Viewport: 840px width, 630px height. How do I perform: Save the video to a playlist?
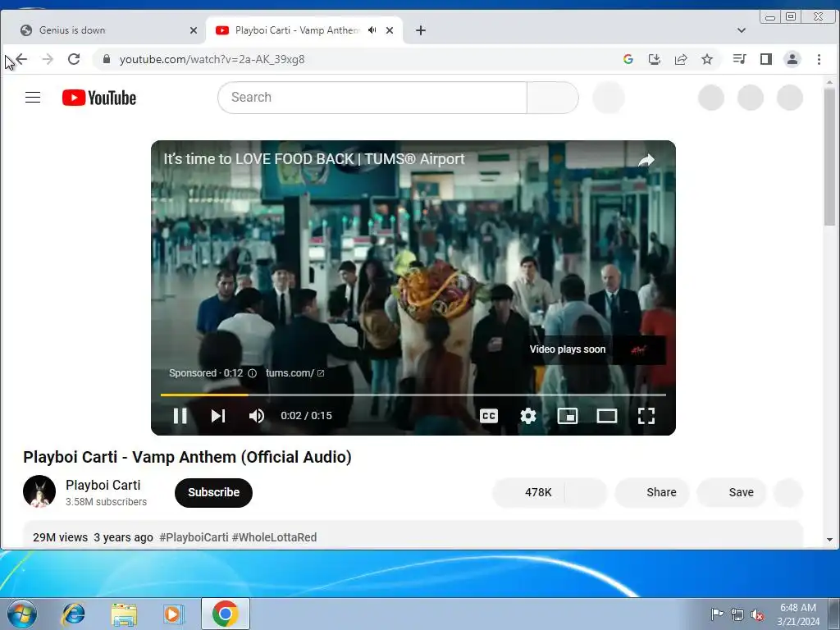coord(731,492)
